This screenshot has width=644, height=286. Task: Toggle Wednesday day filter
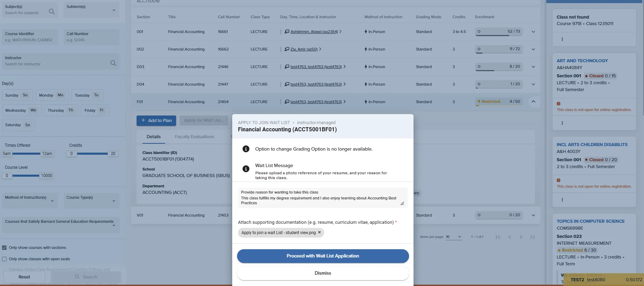coord(22,110)
